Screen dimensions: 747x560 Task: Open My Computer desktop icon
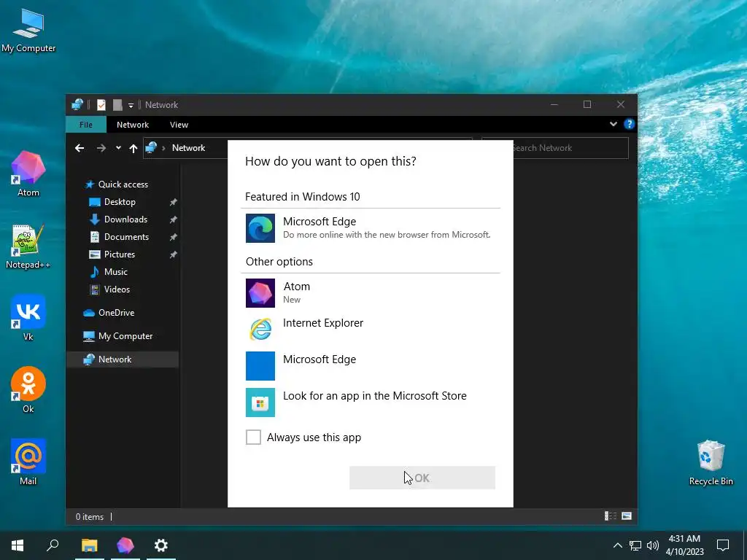tap(28, 31)
